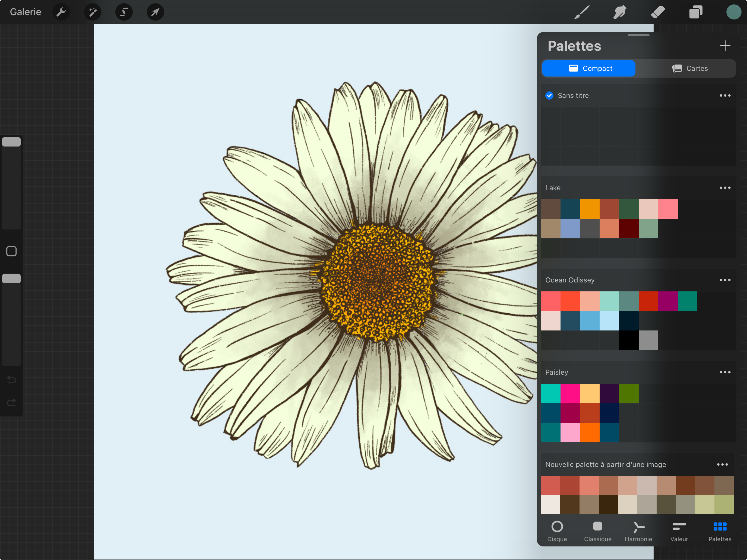Open Ocean Odissey palette options menu
This screenshot has width=747, height=560.
click(x=725, y=280)
